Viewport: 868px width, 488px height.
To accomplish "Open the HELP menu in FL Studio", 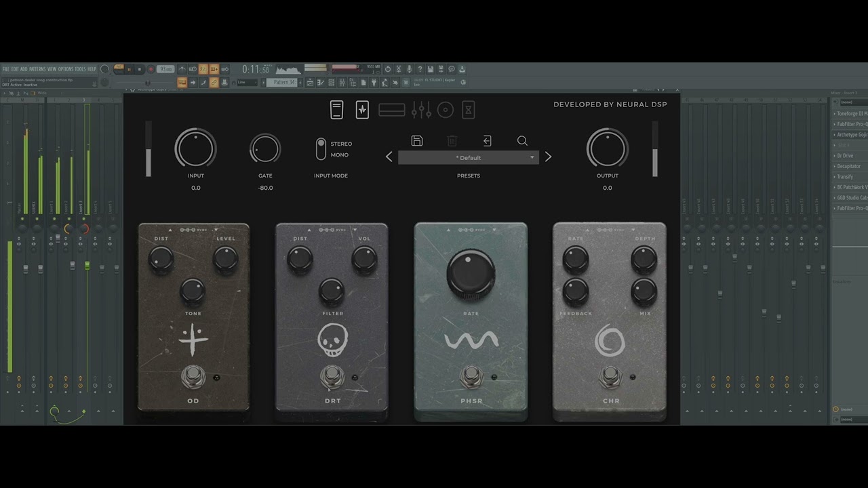I will pos(92,69).
